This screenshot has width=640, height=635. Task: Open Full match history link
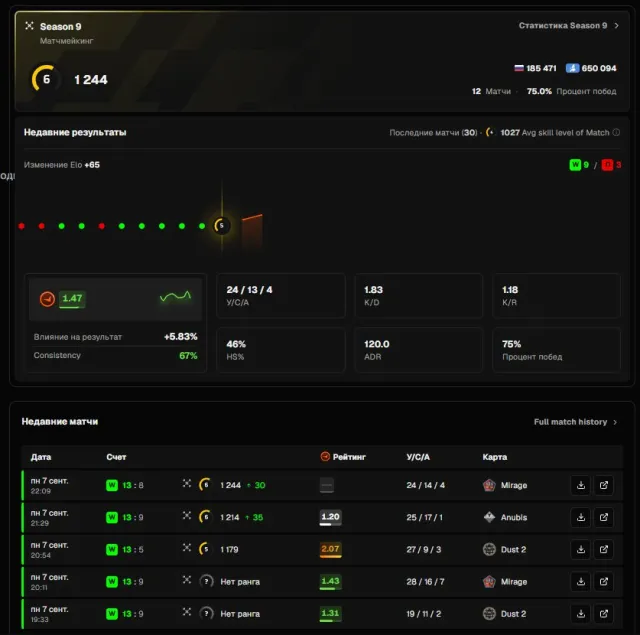tap(570, 422)
